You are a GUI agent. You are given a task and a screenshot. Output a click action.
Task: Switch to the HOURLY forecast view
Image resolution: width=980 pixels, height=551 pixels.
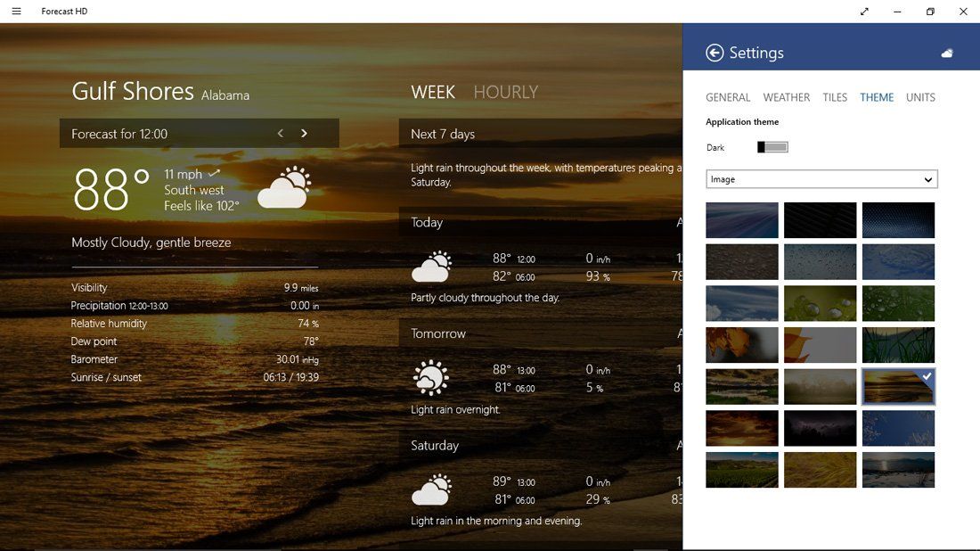[506, 92]
